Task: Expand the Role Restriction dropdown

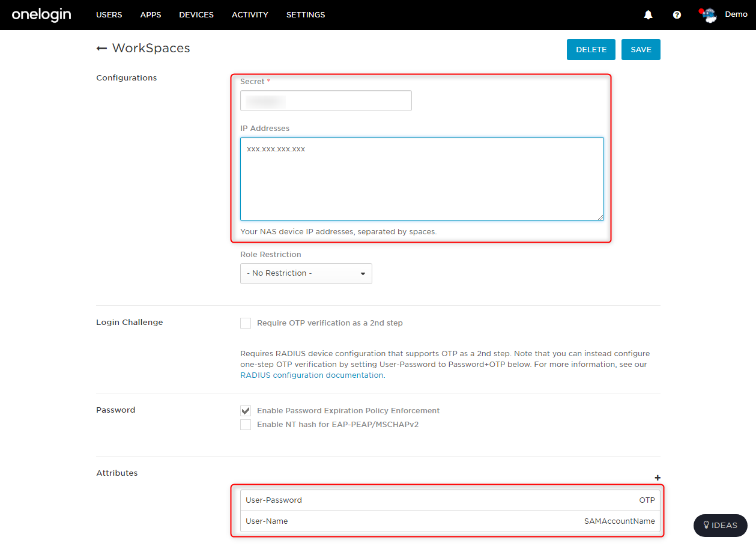Action: point(306,273)
